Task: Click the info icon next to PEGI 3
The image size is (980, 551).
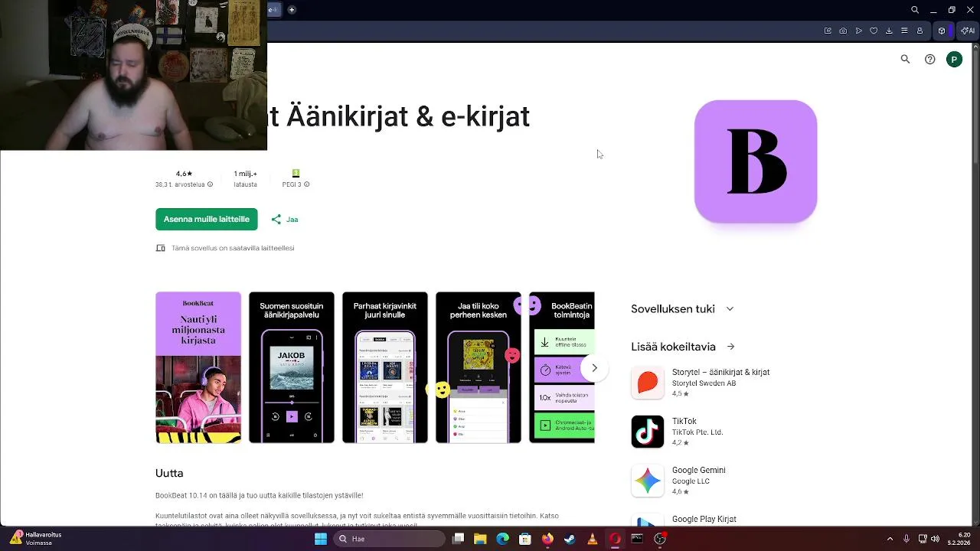Action: coord(307,184)
